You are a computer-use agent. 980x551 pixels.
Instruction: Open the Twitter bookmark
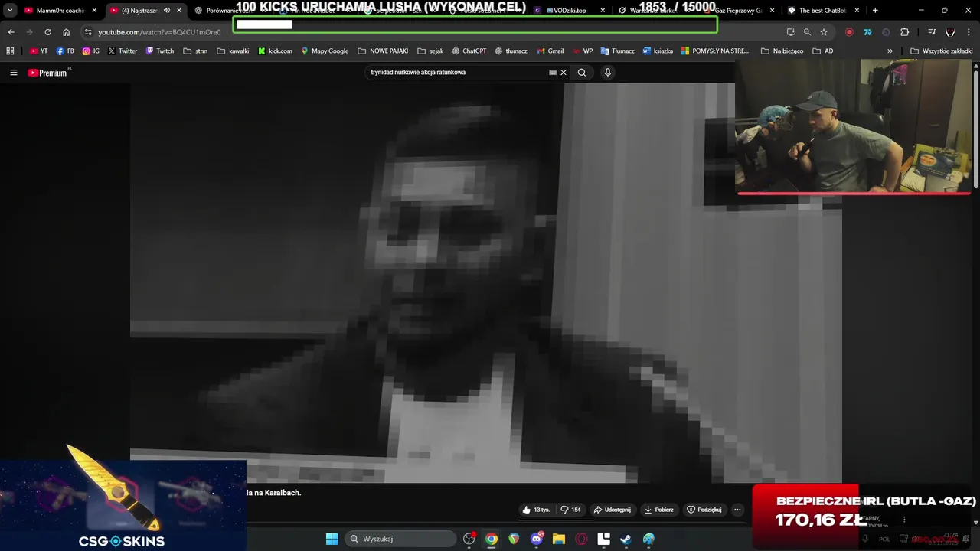(x=122, y=51)
